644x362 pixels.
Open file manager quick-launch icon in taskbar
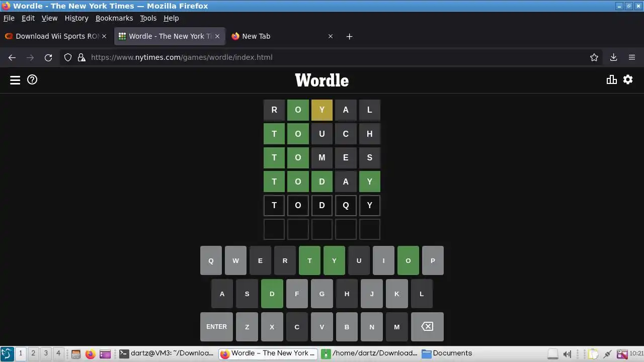point(76,354)
